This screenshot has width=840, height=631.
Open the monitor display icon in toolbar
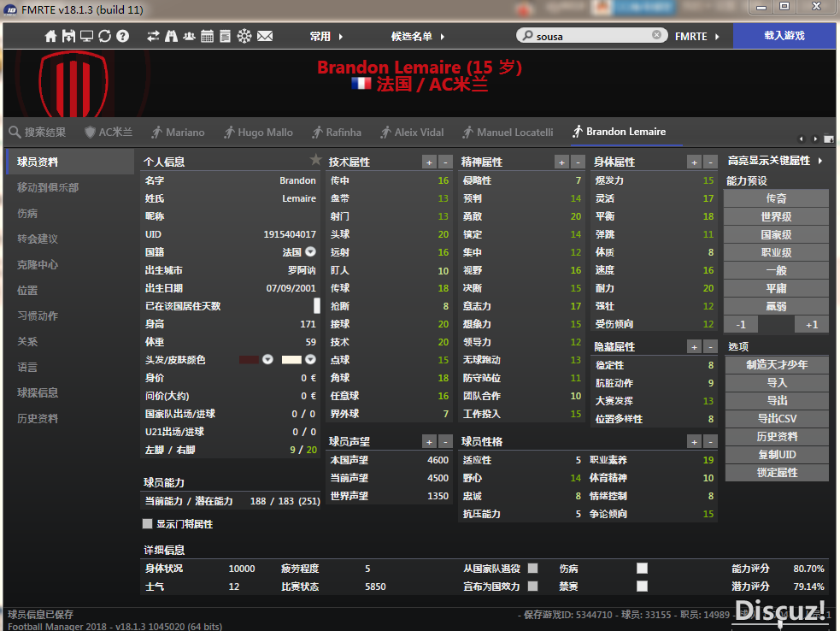86,36
